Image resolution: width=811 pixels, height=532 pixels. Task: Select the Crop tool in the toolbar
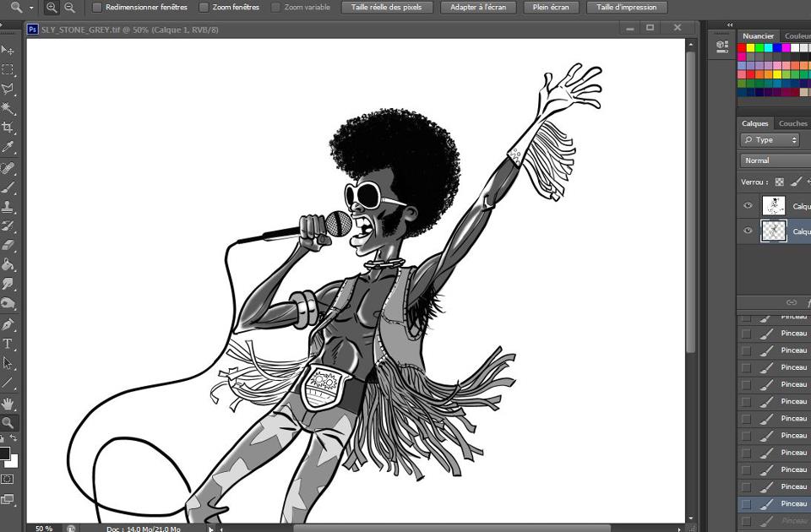(8, 128)
